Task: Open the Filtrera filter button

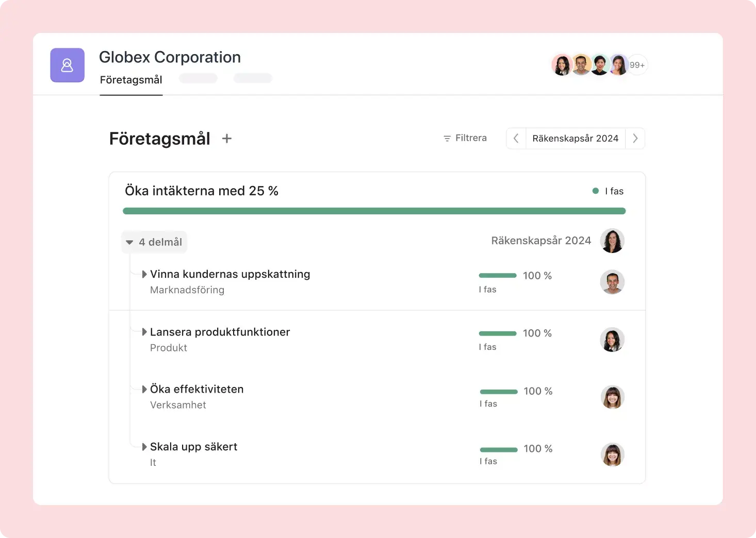Action: point(465,138)
